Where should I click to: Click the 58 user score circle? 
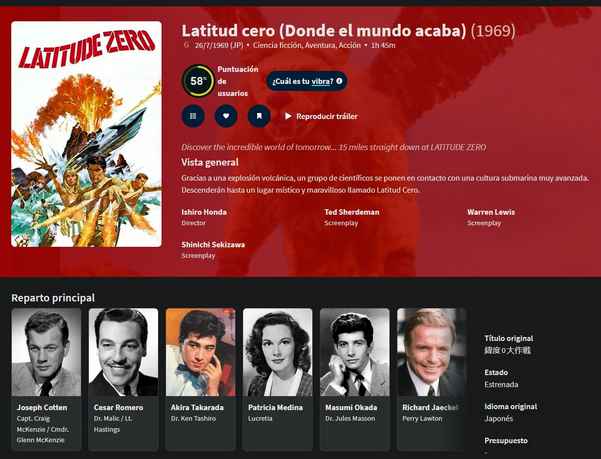pyautogui.click(x=198, y=81)
